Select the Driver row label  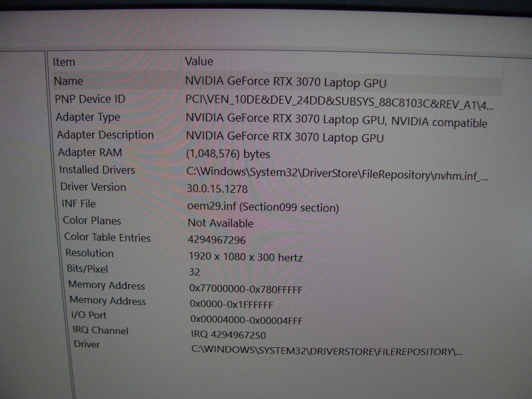pyautogui.click(x=87, y=344)
